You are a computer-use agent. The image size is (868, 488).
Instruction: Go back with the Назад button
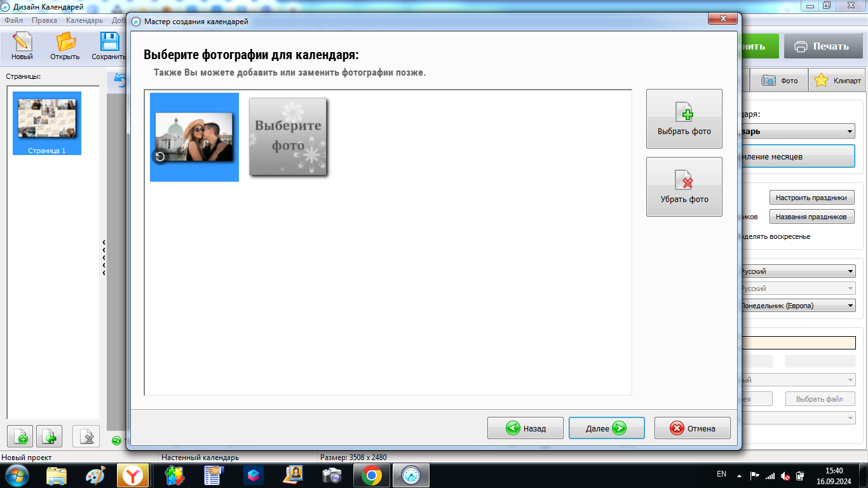[x=526, y=428]
